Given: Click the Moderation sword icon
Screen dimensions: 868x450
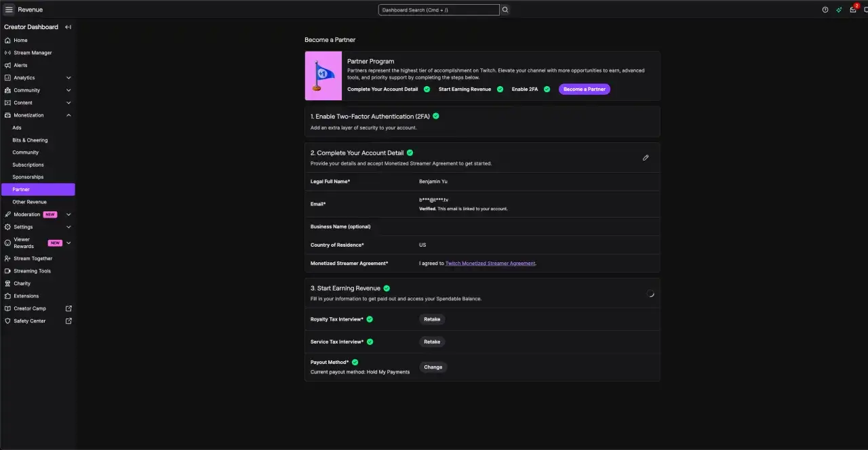Looking at the screenshot, I should click(x=7, y=214).
